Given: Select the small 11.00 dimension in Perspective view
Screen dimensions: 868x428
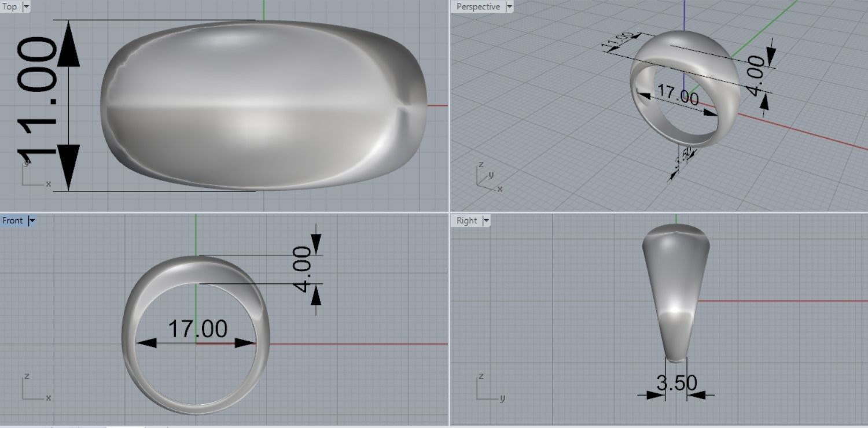Looking at the screenshot, I should tap(618, 42).
